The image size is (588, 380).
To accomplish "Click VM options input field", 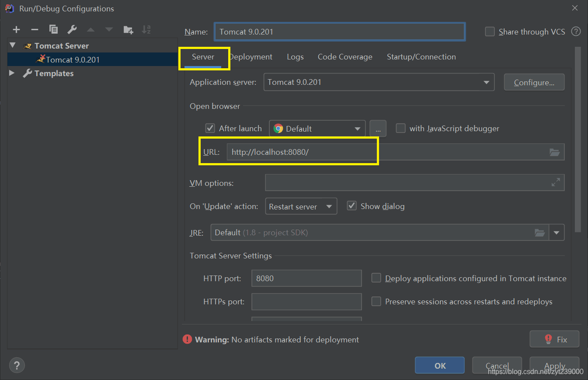I will [x=415, y=183].
